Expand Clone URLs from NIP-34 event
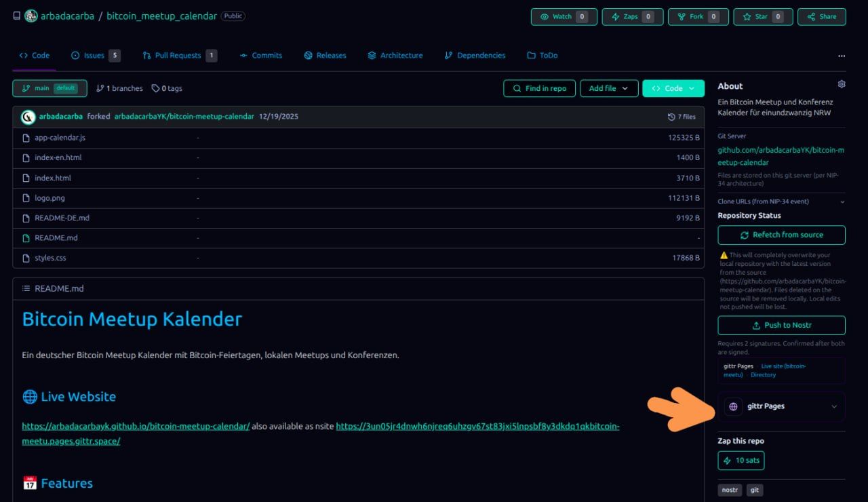Screen dimensions: 868x502 point(781,201)
